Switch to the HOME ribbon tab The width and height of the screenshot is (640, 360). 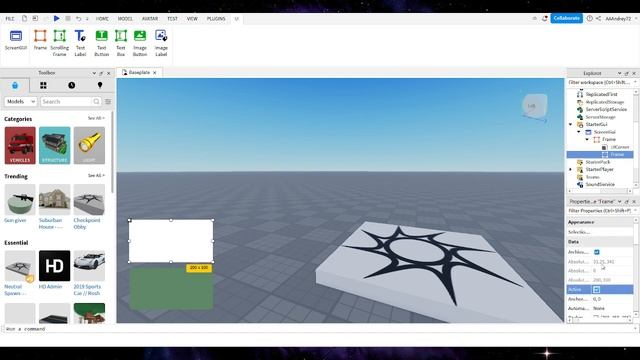[102, 19]
